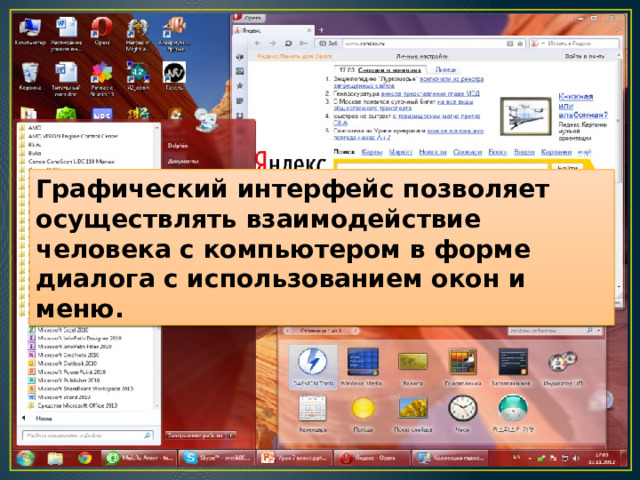Open the bookmarks star panel in Opera sidebar
Viewport: 640px width, 480px height.
(x=240, y=85)
